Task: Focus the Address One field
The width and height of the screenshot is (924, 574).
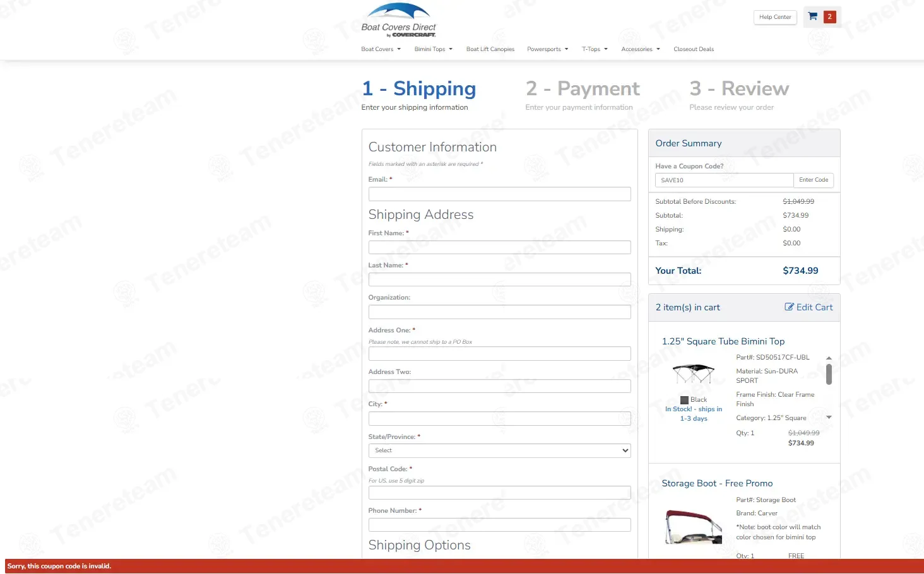Action: (x=499, y=354)
